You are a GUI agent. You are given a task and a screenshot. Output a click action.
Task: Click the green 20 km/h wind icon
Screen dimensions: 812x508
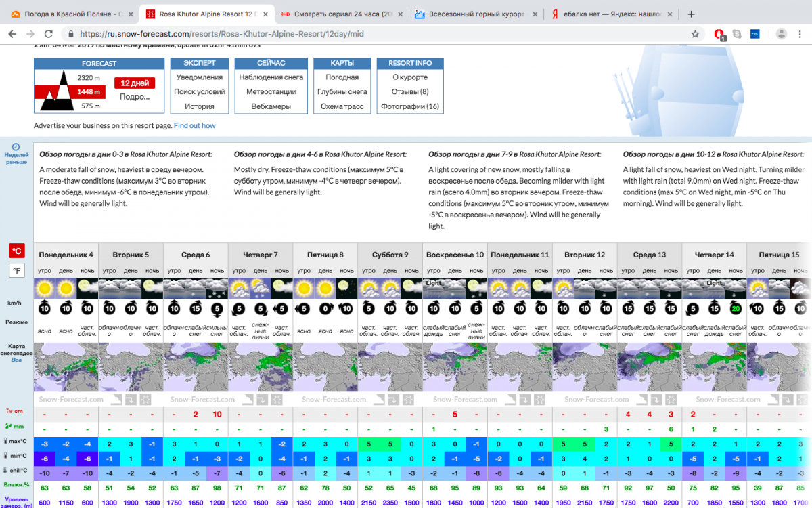[736, 309]
